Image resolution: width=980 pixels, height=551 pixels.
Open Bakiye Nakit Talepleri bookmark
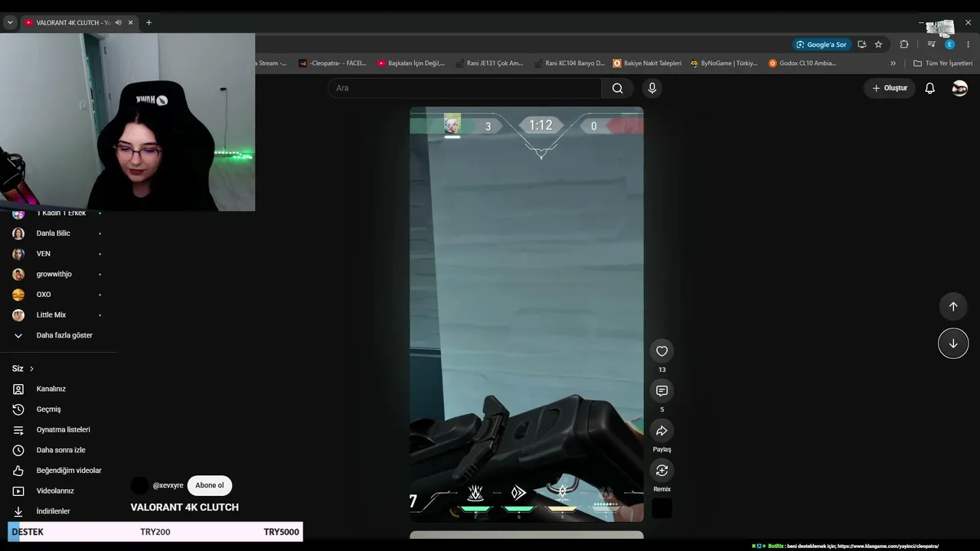(647, 64)
